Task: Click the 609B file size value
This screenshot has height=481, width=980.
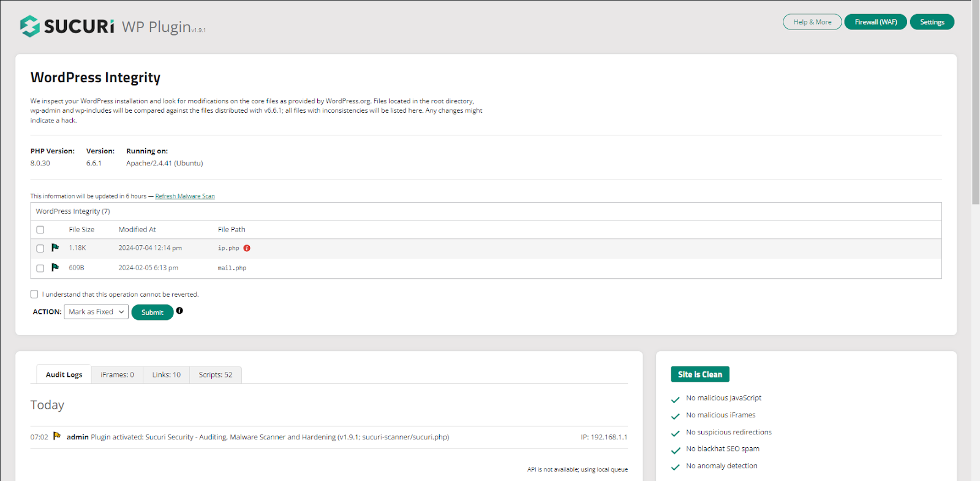Action: [x=77, y=268]
